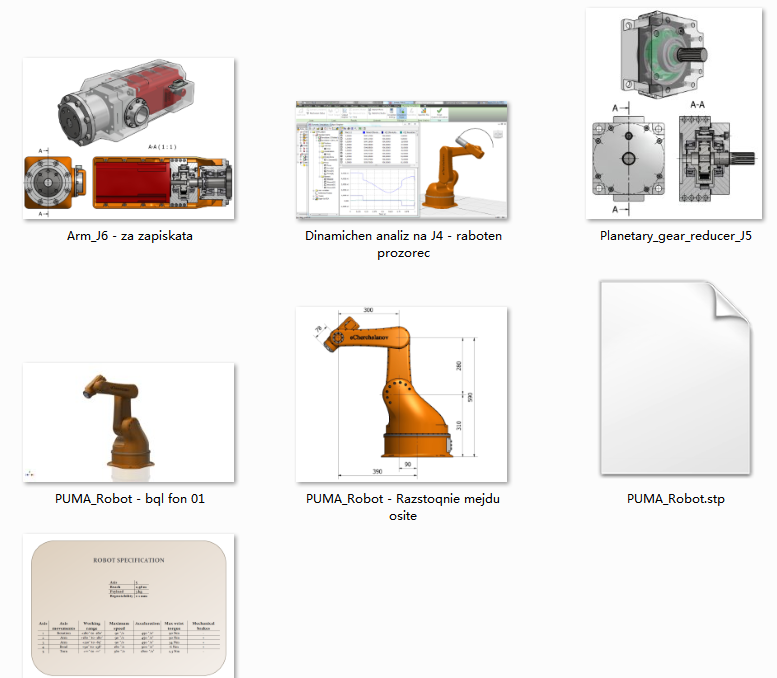Image resolution: width=777 pixels, height=678 pixels.
Task: Click the file name "Planetary_gear_reducer_J5"
Action: point(675,236)
